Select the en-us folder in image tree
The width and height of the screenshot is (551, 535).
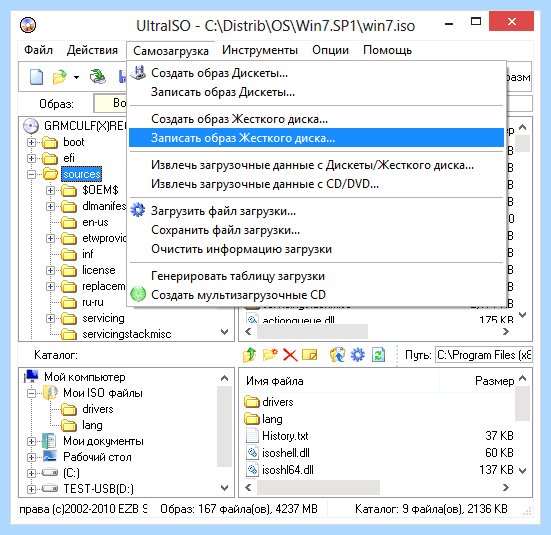(95, 223)
